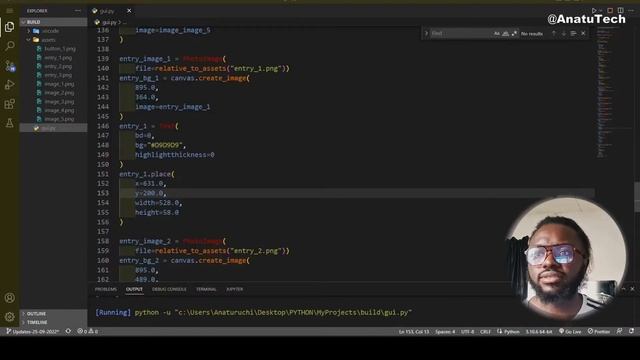Open run options dropdown beside play icon
Screen dimensions: 640x360
point(601,11)
